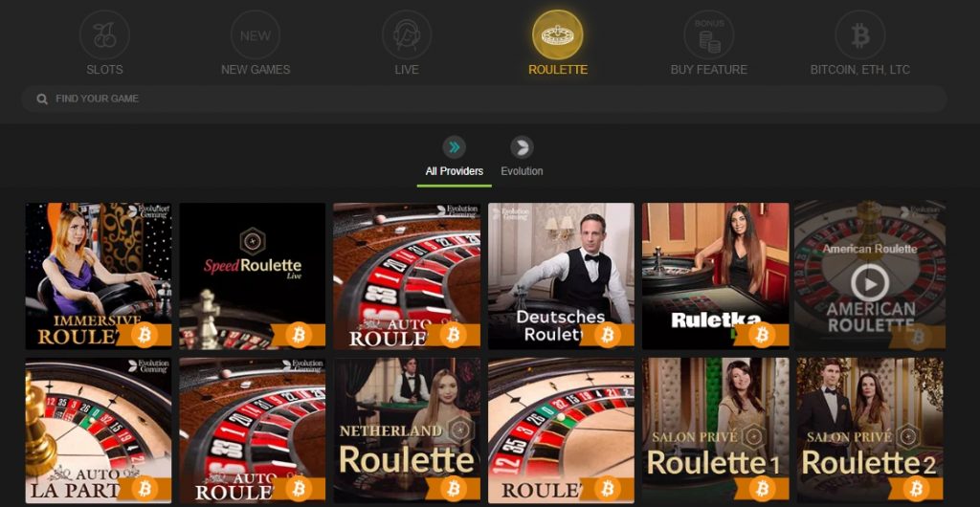The height and width of the screenshot is (507, 980).
Task: Open the Live dealer headset icon
Action: click(x=406, y=35)
